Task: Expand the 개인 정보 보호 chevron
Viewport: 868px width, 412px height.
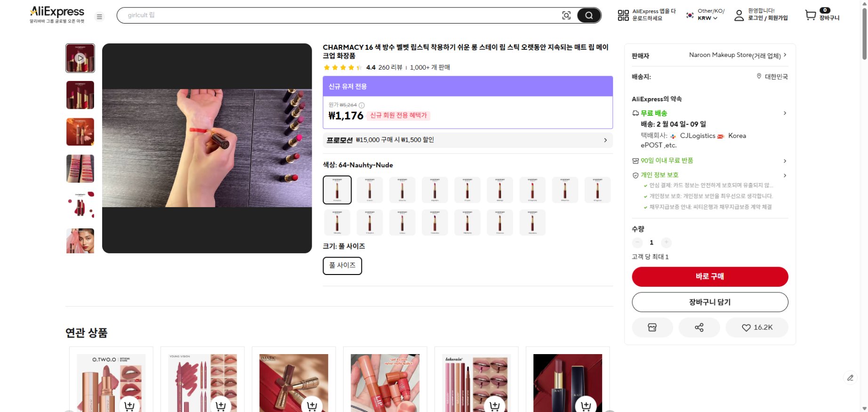Action: tap(785, 176)
